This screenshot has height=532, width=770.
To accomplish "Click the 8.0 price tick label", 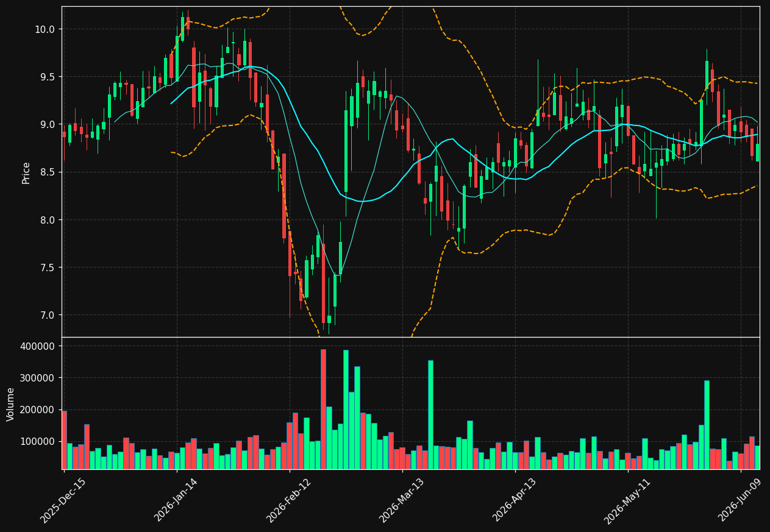I will point(46,219).
